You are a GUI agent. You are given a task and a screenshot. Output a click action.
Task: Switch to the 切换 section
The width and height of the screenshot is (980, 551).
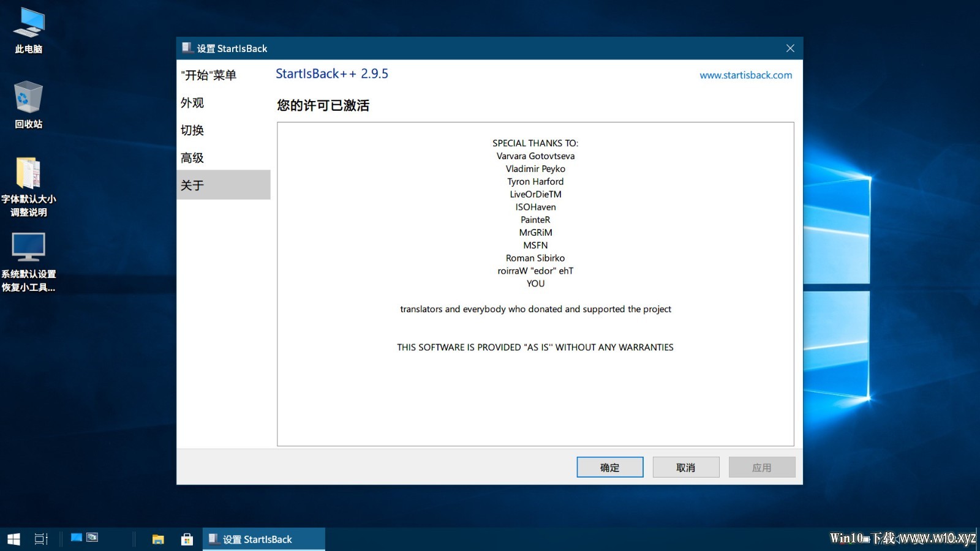pyautogui.click(x=224, y=130)
